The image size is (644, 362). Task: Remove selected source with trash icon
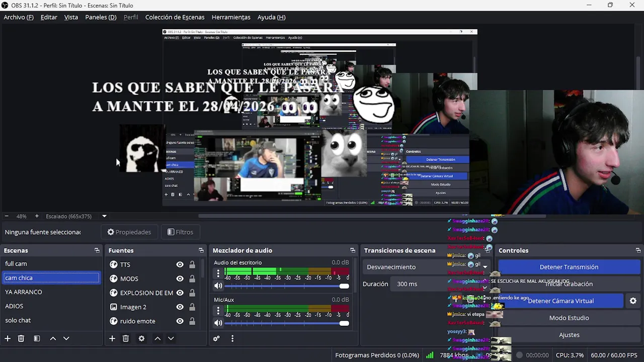click(126, 338)
